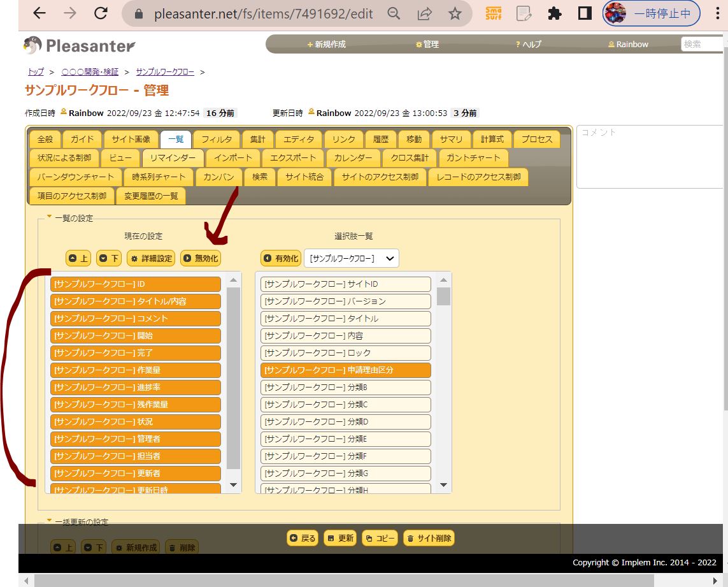728x587 pixels.
Task: Open リマインダー tab
Action: point(173,158)
